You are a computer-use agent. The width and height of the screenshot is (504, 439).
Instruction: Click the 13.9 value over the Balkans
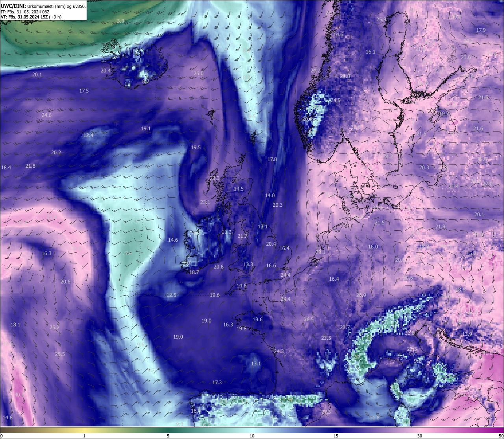pos(467,334)
